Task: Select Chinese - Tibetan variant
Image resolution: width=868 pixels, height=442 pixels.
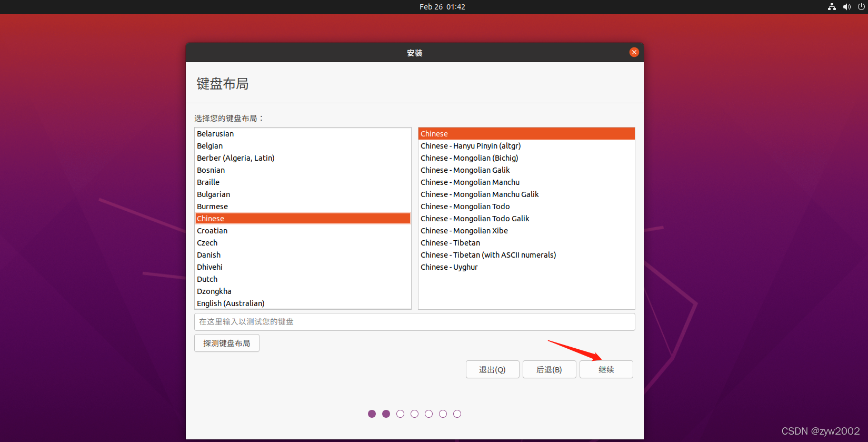Action: (526, 243)
